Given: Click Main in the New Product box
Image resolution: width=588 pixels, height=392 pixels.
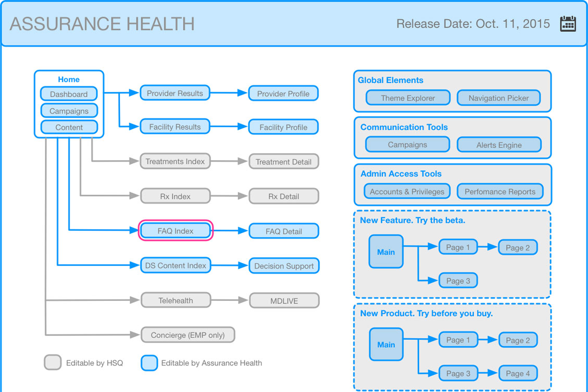Looking at the screenshot, I should 386,345.
